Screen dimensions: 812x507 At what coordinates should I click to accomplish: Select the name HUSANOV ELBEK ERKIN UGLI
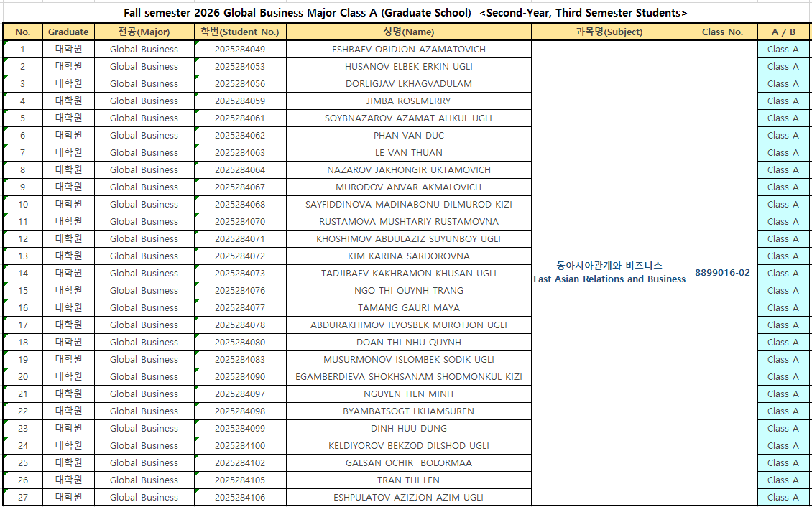click(x=409, y=67)
